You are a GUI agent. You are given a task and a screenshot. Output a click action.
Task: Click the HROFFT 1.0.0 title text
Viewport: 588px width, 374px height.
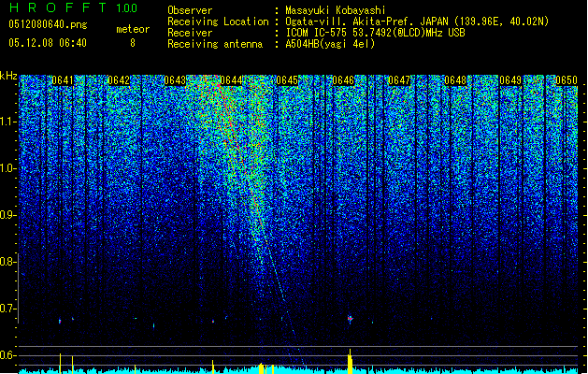pyautogui.click(x=73, y=7)
